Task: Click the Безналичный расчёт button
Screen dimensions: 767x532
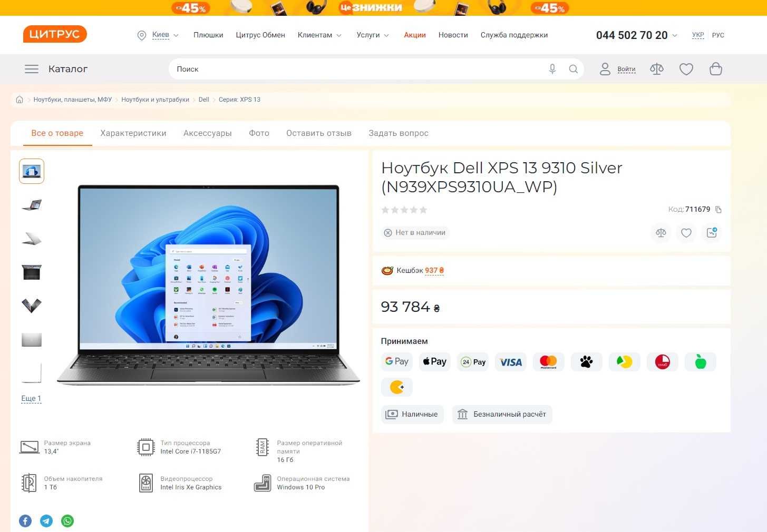Action: (502, 415)
